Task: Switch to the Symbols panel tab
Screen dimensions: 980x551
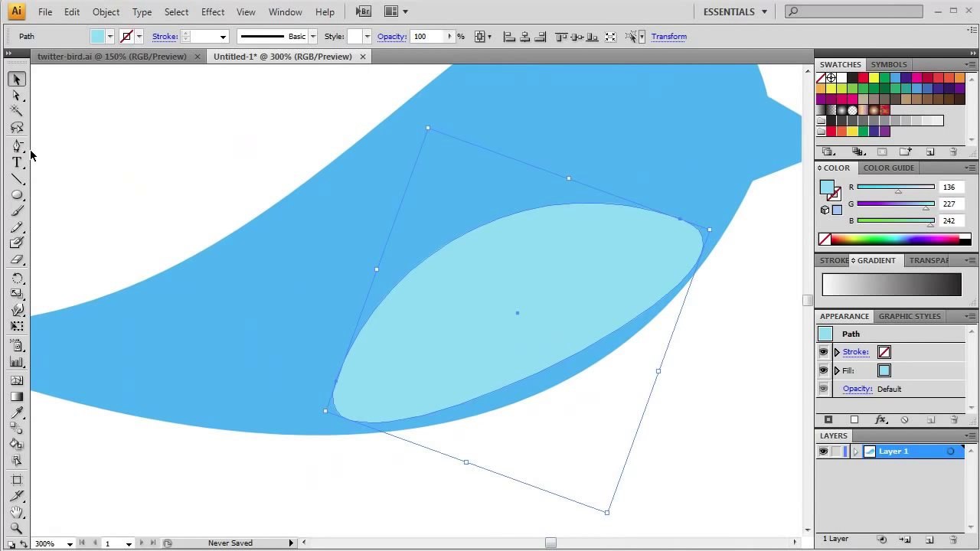Action: tap(889, 64)
